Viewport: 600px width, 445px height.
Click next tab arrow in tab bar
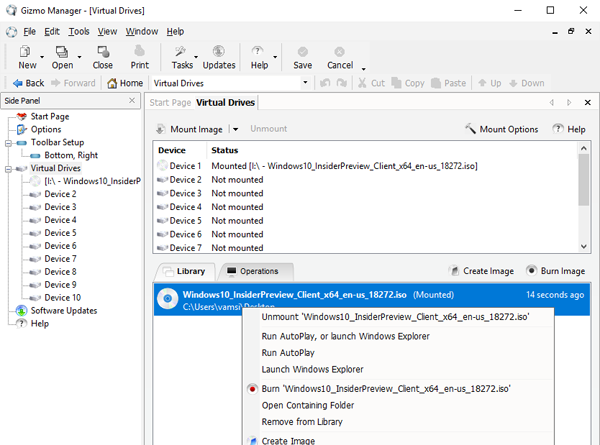[569, 103]
